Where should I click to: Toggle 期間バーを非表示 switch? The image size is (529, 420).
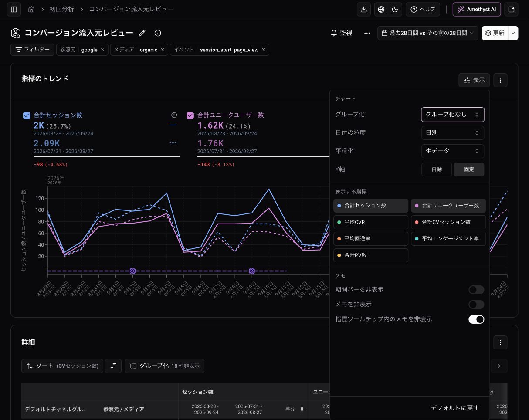[x=476, y=290]
